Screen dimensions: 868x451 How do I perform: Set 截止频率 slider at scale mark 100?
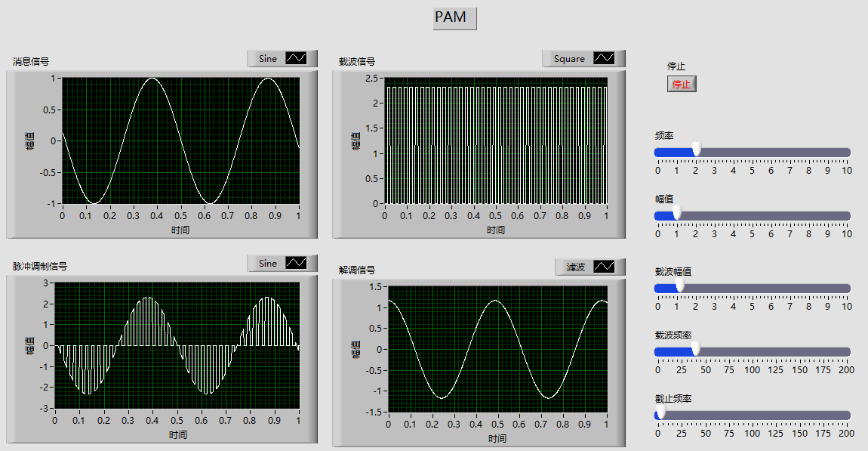[x=753, y=415]
